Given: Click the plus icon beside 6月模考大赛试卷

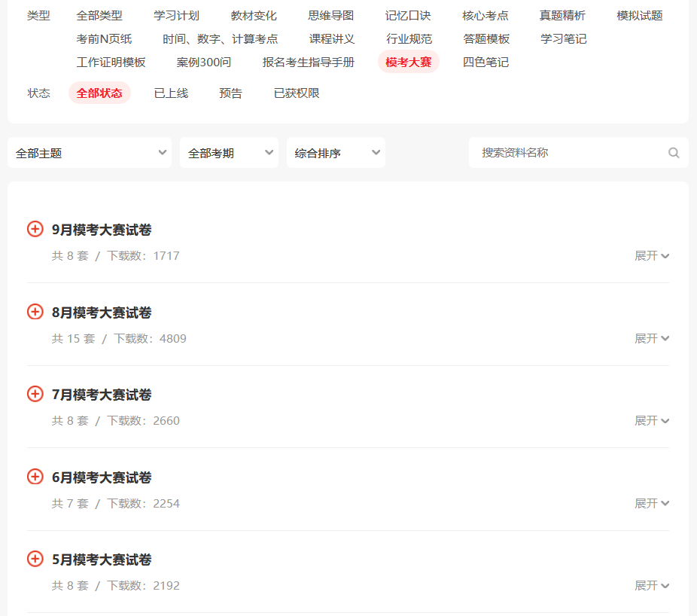Looking at the screenshot, I should point(35,477).
